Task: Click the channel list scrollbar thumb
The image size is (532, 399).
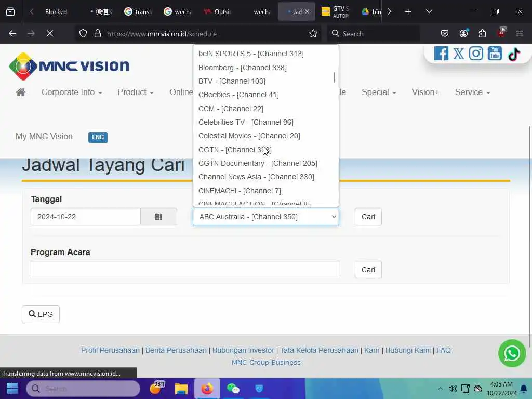Action: coord(335,77)
